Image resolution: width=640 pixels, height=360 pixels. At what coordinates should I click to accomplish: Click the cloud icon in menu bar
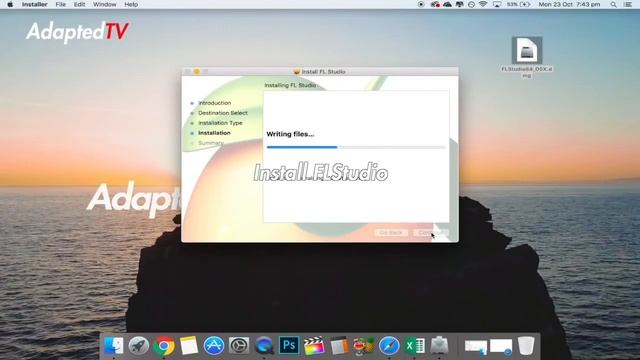point(447,4)
